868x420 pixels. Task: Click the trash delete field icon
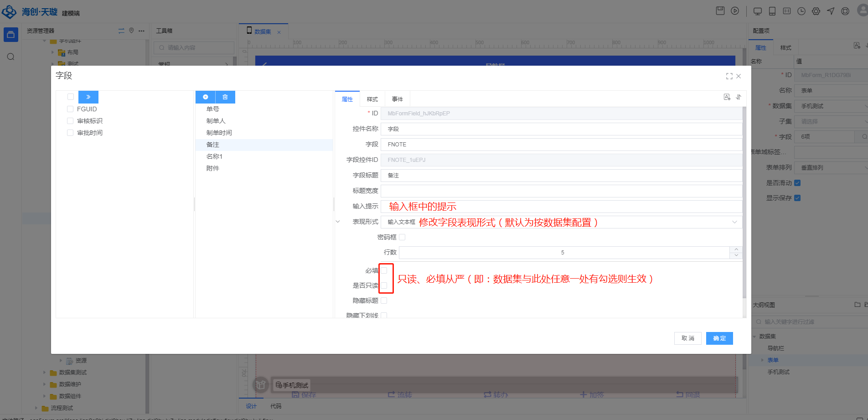(x=225, y=97)
